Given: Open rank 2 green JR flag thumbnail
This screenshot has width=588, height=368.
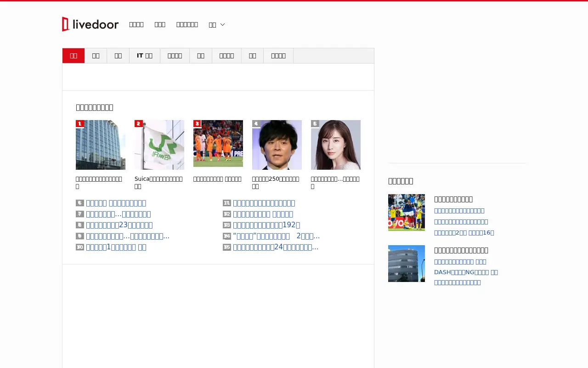Looking at the screenshot, I should tap(159, 145).
